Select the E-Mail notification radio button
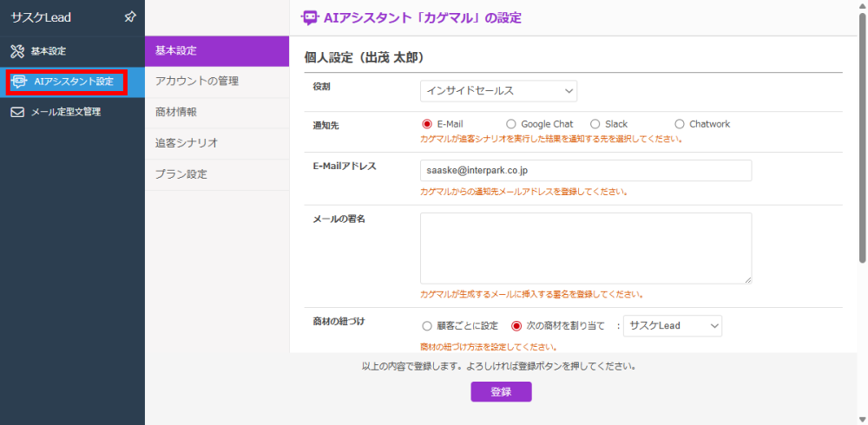This screenshot has height=425, width=868. (x=426, y=124)
